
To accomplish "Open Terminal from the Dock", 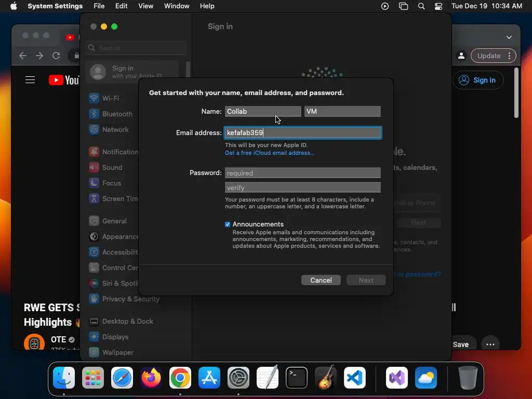I will [297, 378].
